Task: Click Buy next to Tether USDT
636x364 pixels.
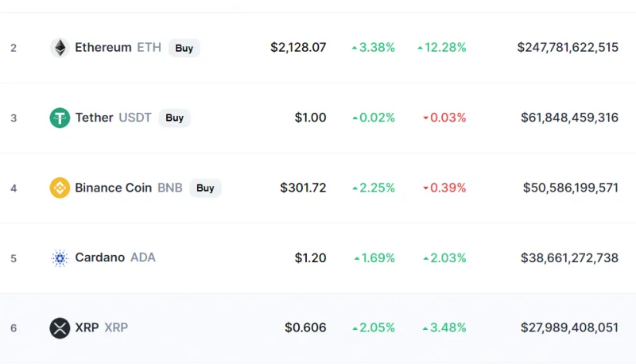Action: [x=174, y=118]
